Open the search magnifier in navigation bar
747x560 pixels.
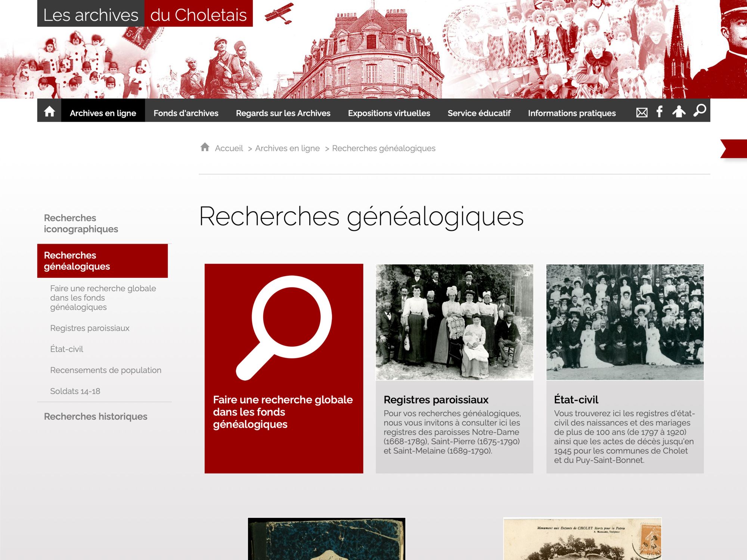[700, 111]
